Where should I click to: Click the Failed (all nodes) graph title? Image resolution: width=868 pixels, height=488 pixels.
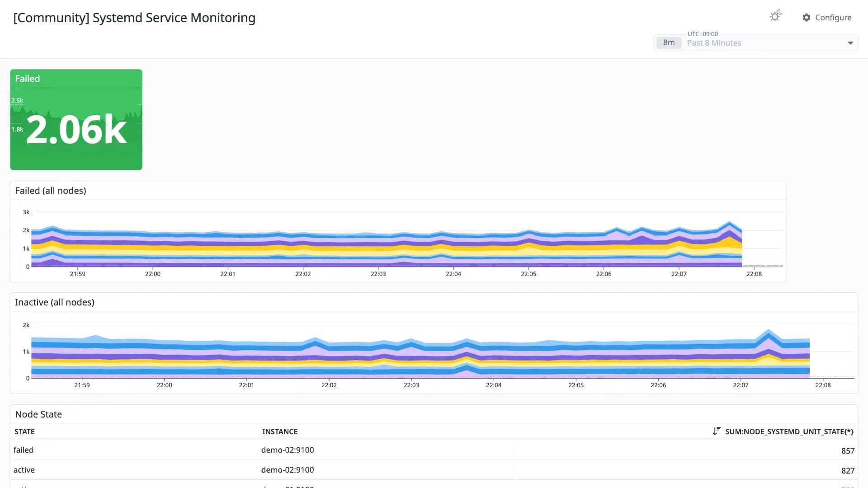(x=51, y=191)
